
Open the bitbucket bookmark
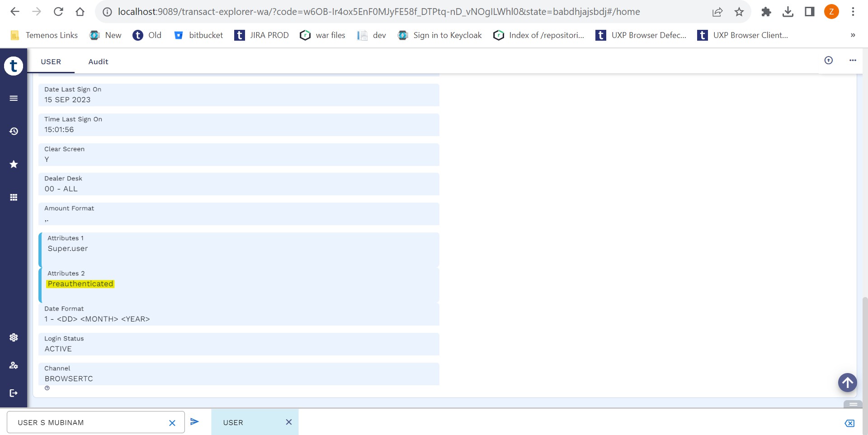click(x=198, y=35)
